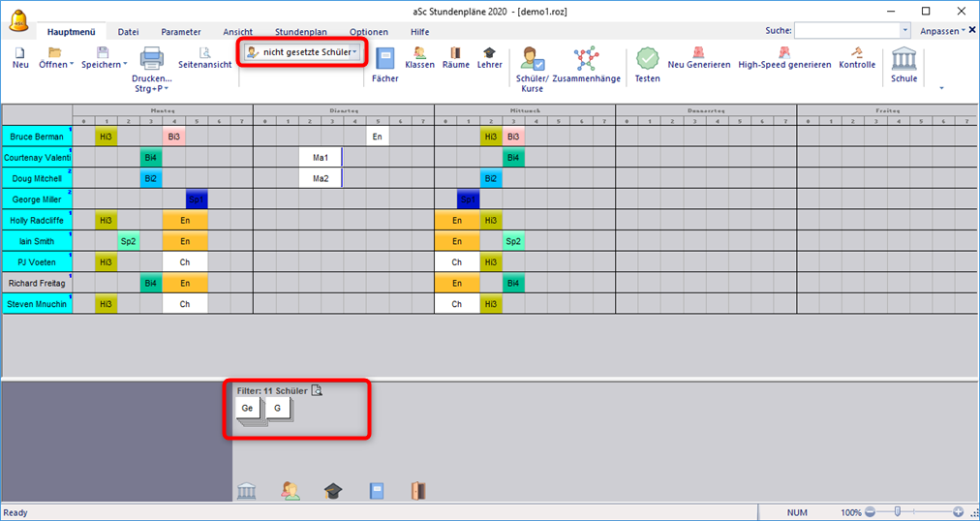980x521 pixels.
Task: Click the filter magnifier icon beside 11 Schüler
Action: pyautogui.click(x=317, y=390)
